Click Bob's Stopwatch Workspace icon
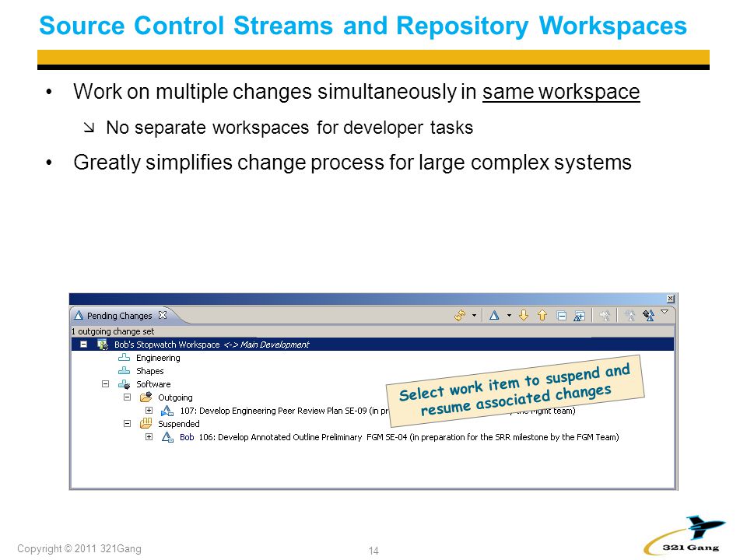This screenshot has width=747, height=560. click(x=103, y=345)
